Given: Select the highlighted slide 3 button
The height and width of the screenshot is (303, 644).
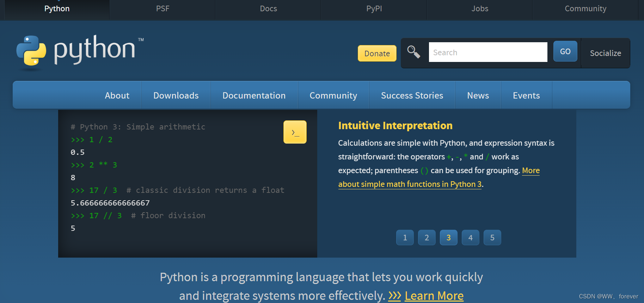Looking at the screenshot, I should [x=449, y=238].
